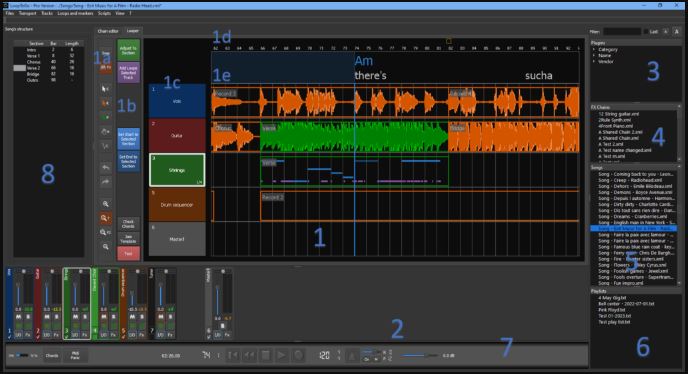The height and width of the screenshot is (374, 688).
Task: Mute track 3 Strings in the mixer
Action: [75, 317]
